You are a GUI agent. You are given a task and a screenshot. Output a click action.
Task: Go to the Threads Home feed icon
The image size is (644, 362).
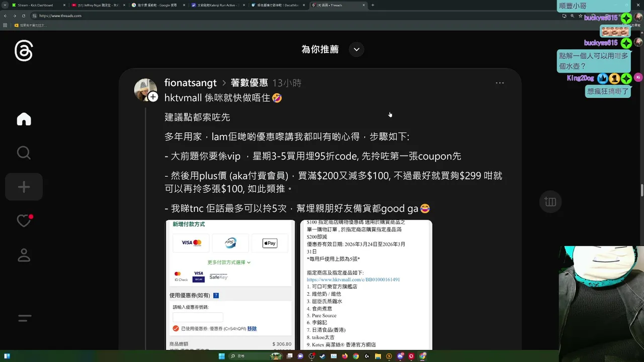coord(24,119)
